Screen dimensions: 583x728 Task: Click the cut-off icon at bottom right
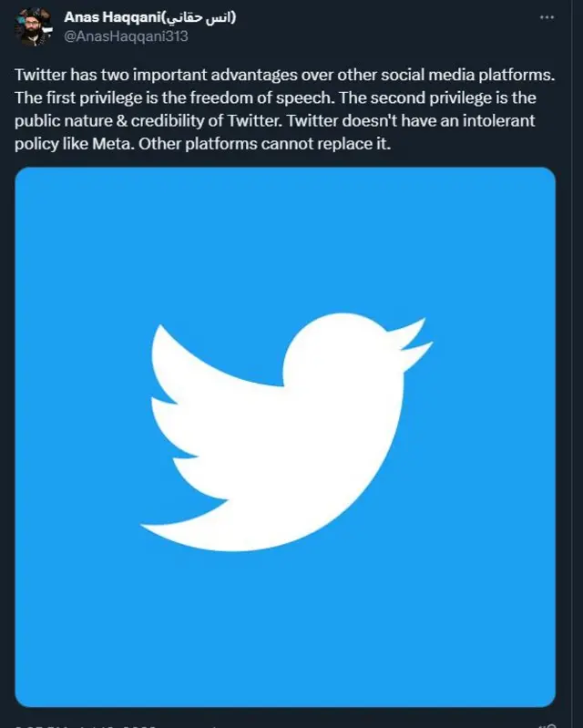point(547,723)
